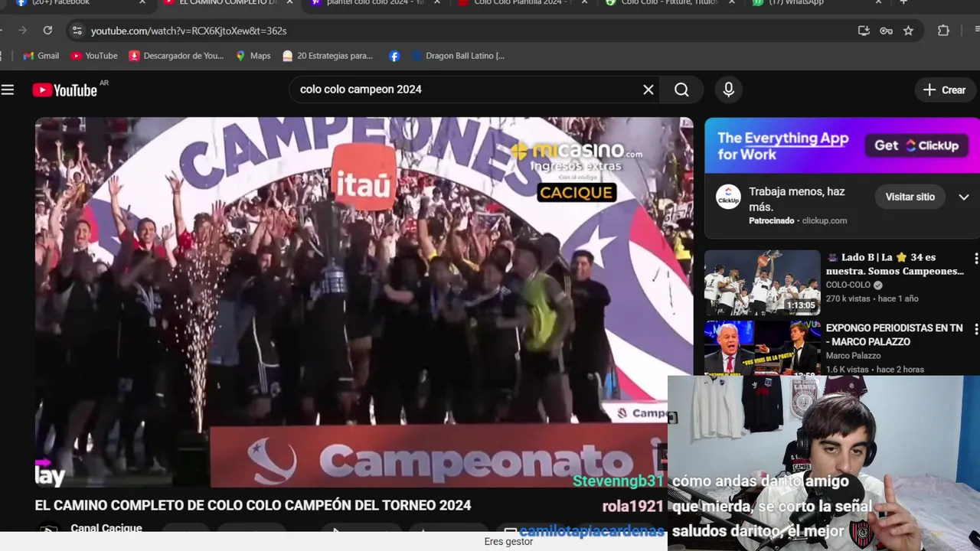
Task: Open the COLO-COLO channel name
Action: click(x=848, y=285)
